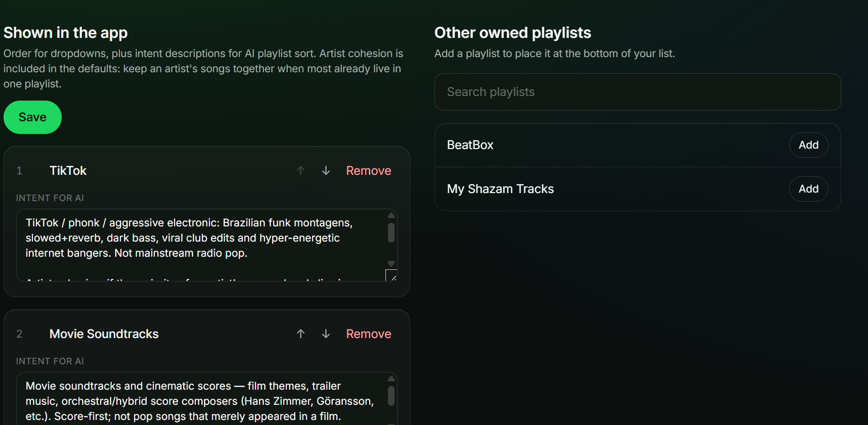Click scroll up arrow in TikTok textarea
Image resolution: width=868 pixels, height=425 pixels.
(x=391, y=215)
